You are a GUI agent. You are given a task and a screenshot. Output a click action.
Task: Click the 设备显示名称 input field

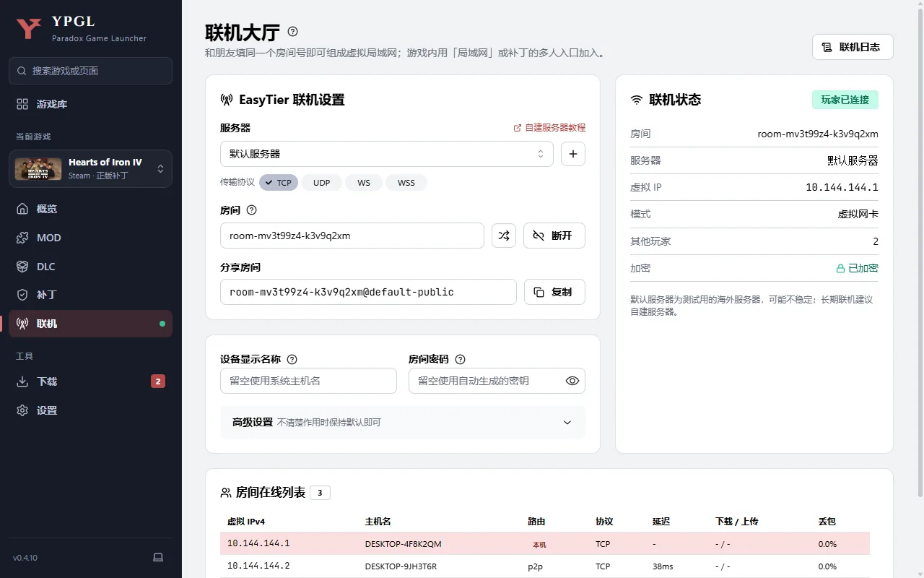308,381
